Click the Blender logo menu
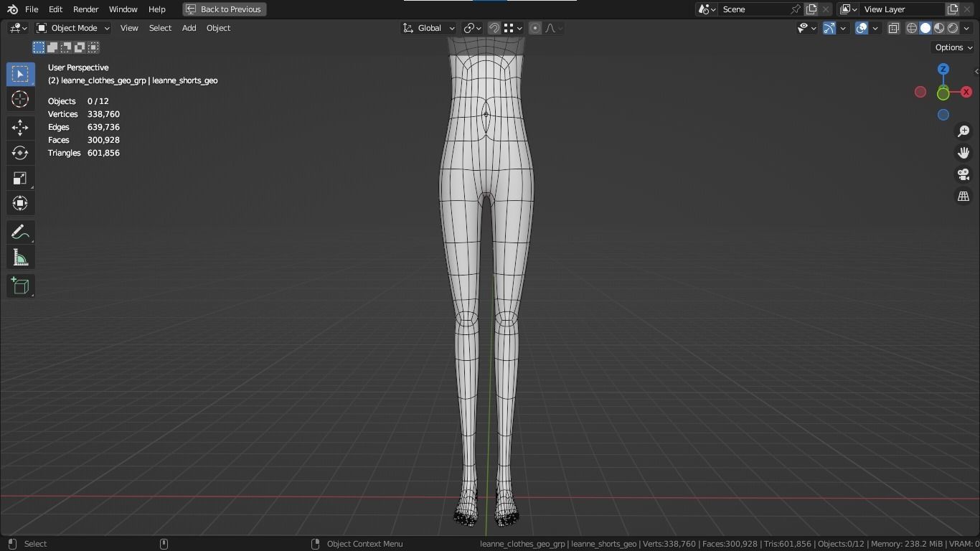 click(x=12, y=9)
